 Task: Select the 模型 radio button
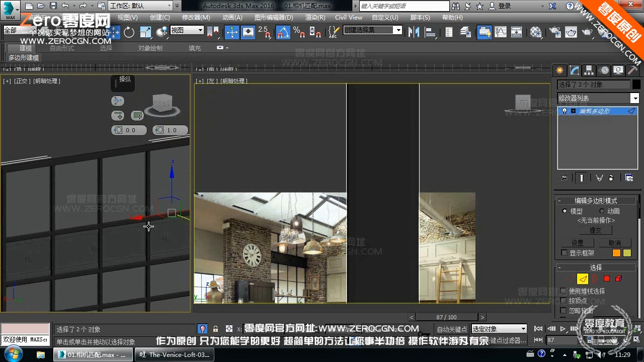565,211
